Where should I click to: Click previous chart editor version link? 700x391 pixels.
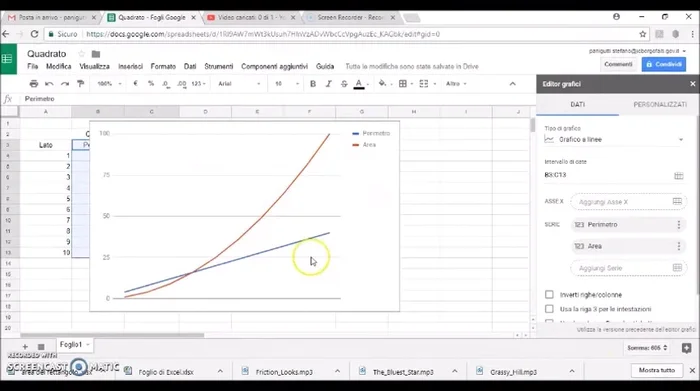(x=636, y=329)
